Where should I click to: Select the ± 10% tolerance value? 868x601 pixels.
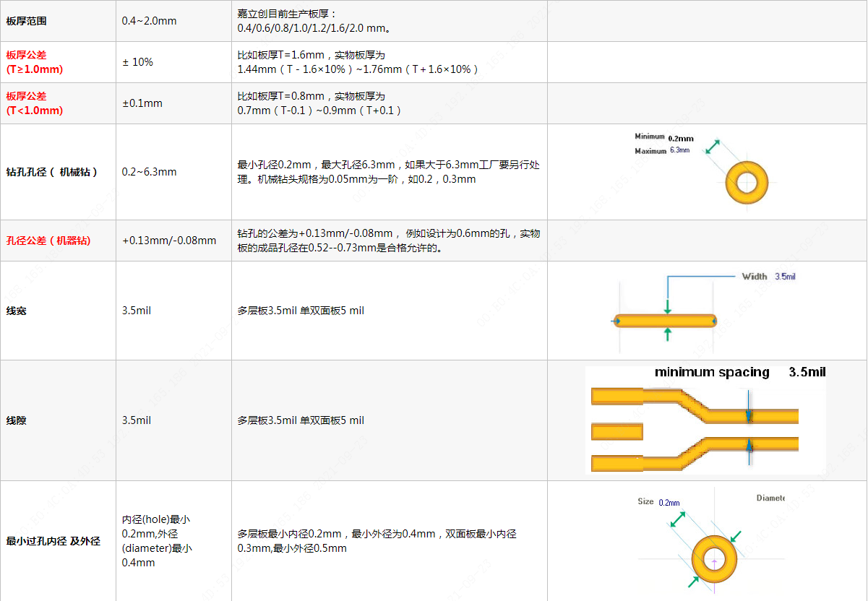[137, 62]
